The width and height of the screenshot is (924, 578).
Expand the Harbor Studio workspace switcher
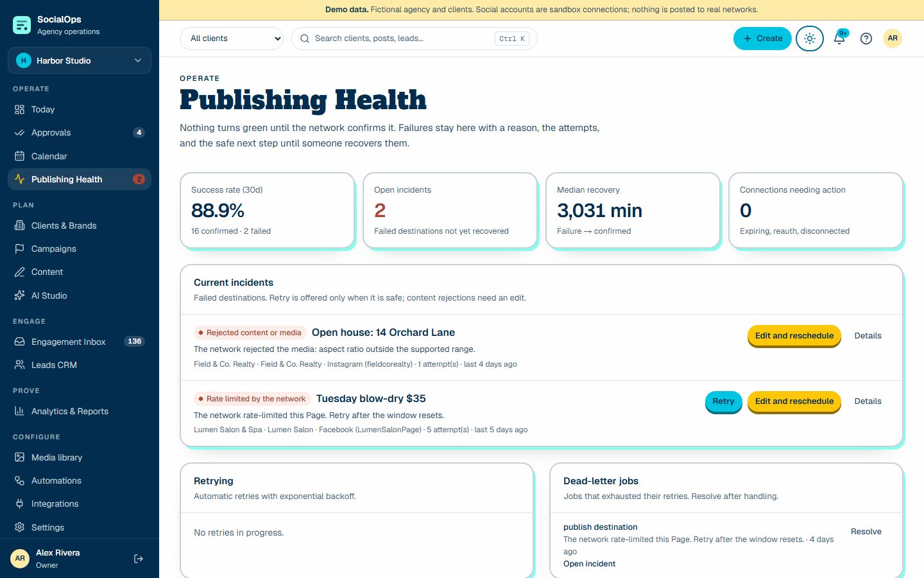pos(80,60)
